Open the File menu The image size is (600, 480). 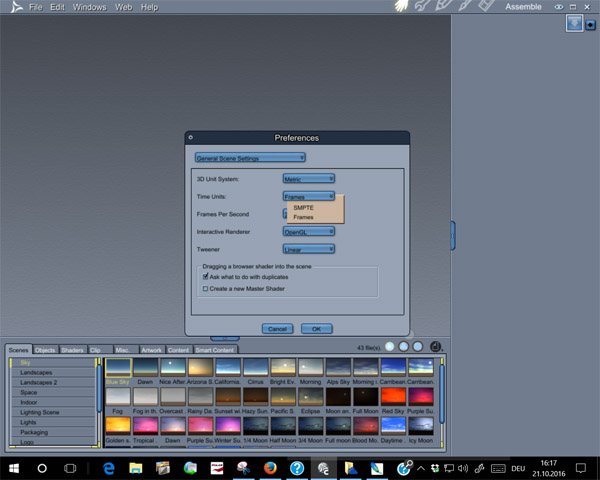pyautogui.click(x=36, y=7)
